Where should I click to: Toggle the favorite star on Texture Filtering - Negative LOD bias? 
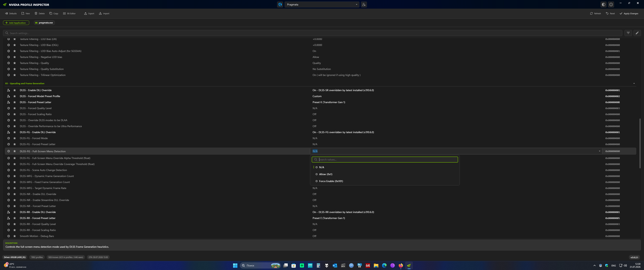pyautogui.click(x=14, y=57)
